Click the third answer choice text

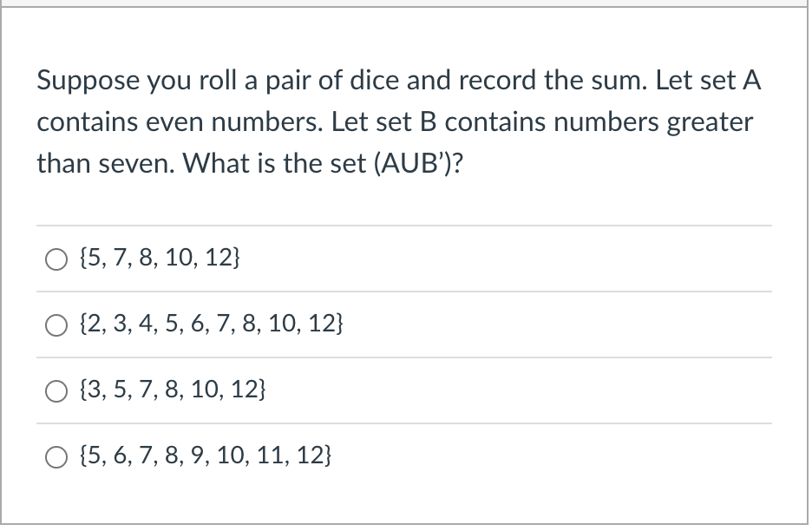click(172, 391)
